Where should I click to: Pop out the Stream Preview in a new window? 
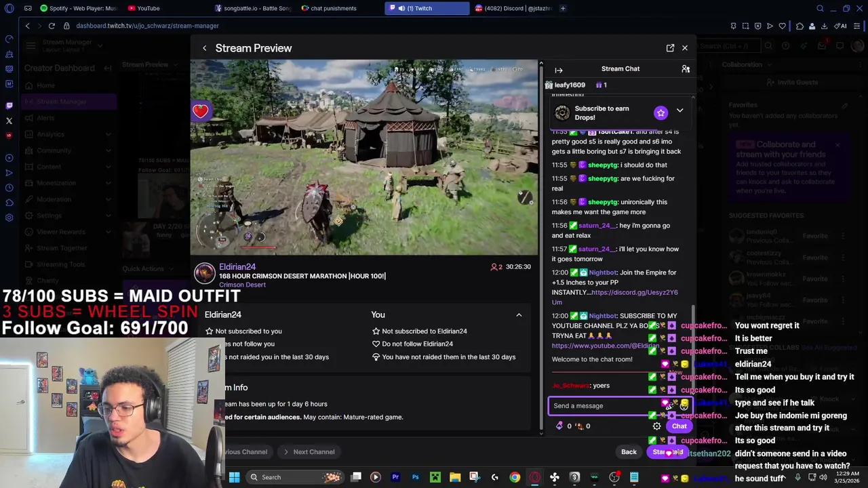tap(670, 48)
